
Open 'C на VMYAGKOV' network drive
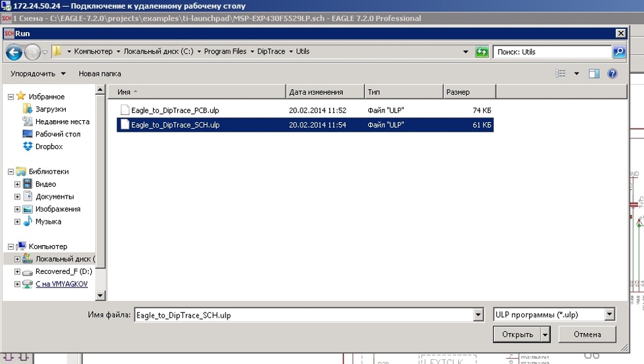pyautogui.click(x=61, y=284)
